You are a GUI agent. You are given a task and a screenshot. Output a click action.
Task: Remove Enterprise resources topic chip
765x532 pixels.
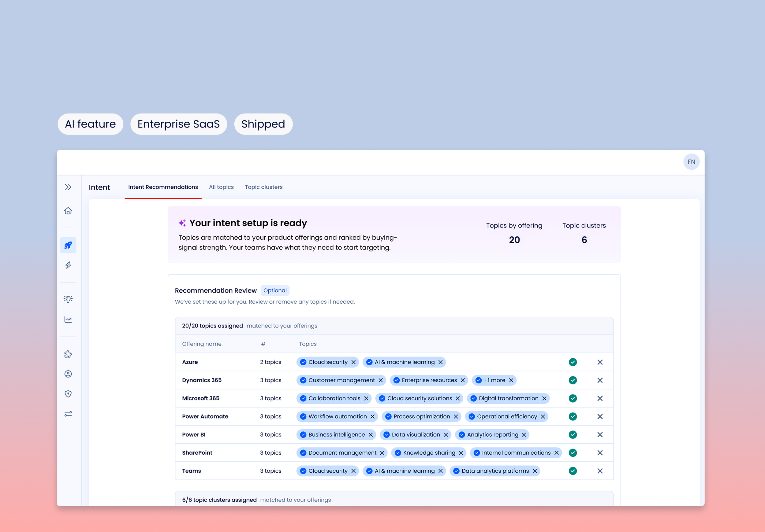click(462, 380)
